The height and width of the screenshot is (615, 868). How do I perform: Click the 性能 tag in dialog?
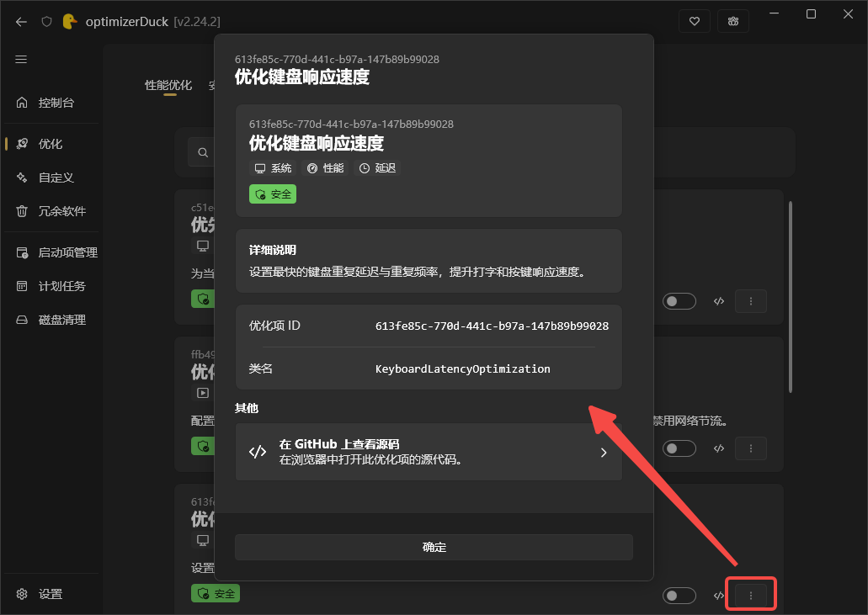click(326, 168)
